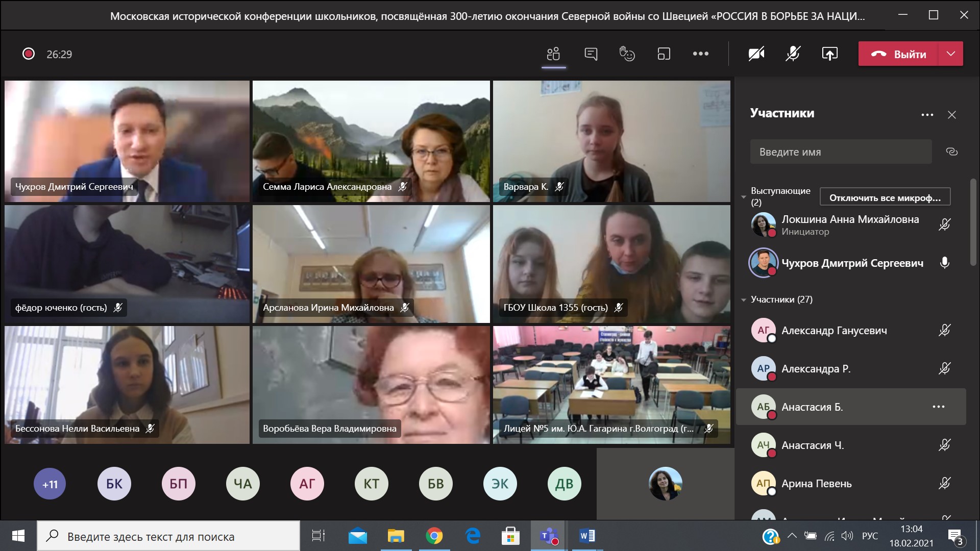Open more actions ellipsis in the meeting toolbar
Viewport: 980px width, 551px height.
[x=700, y=54]
